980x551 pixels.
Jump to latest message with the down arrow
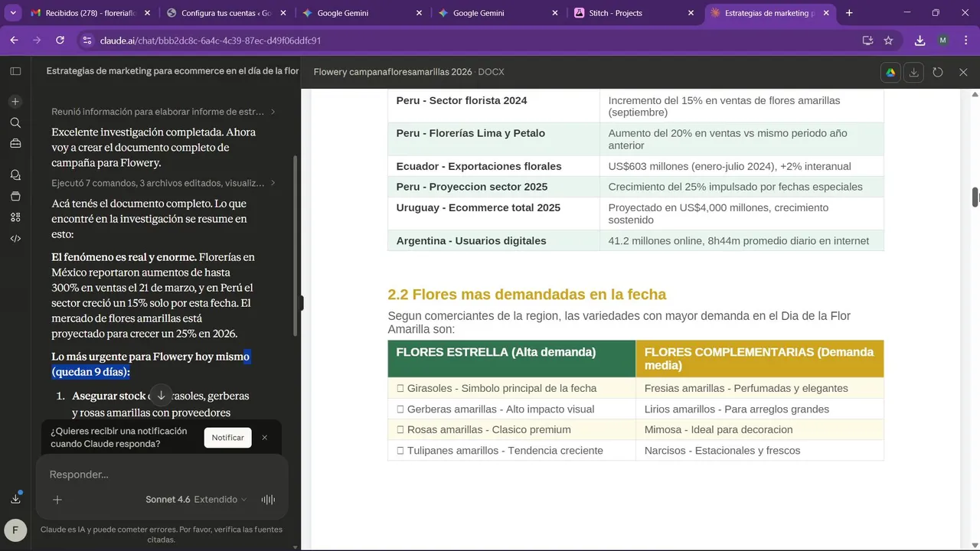(x=161, y=396)
